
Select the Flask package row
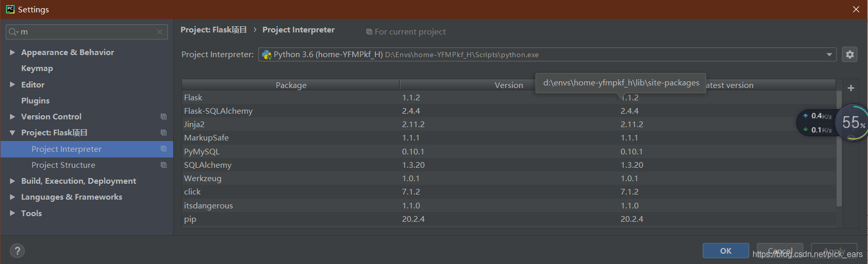(x=509, y=98)
